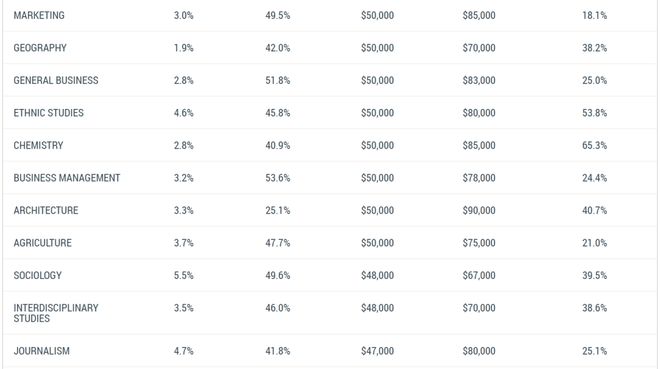Screen dimensions: 660x369
Task: Select the JOURNALISM row label
Action: point(42,351)
